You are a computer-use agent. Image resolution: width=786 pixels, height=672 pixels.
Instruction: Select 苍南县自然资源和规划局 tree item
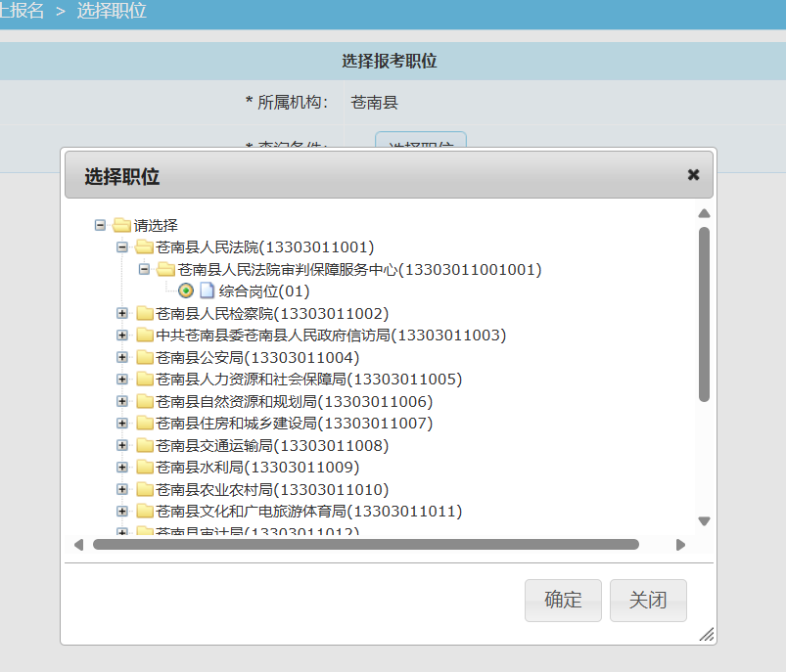coord(294,402)
